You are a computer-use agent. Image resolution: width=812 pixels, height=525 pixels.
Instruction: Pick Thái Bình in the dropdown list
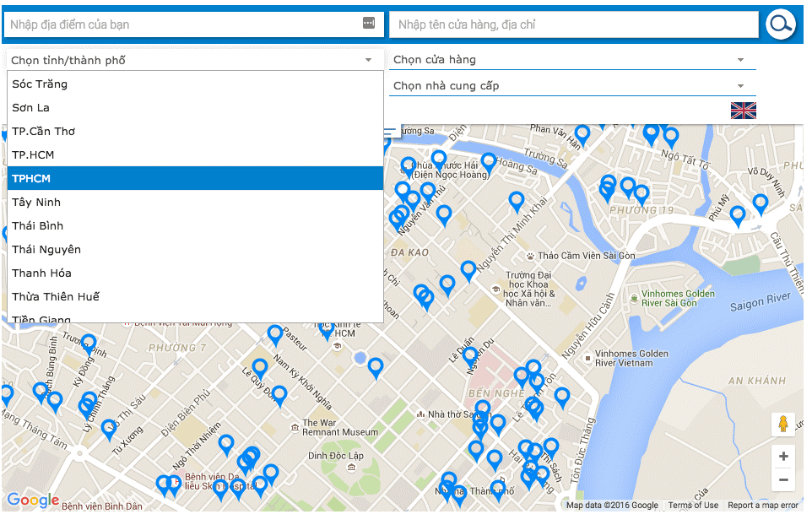click(x=195, y=225)
